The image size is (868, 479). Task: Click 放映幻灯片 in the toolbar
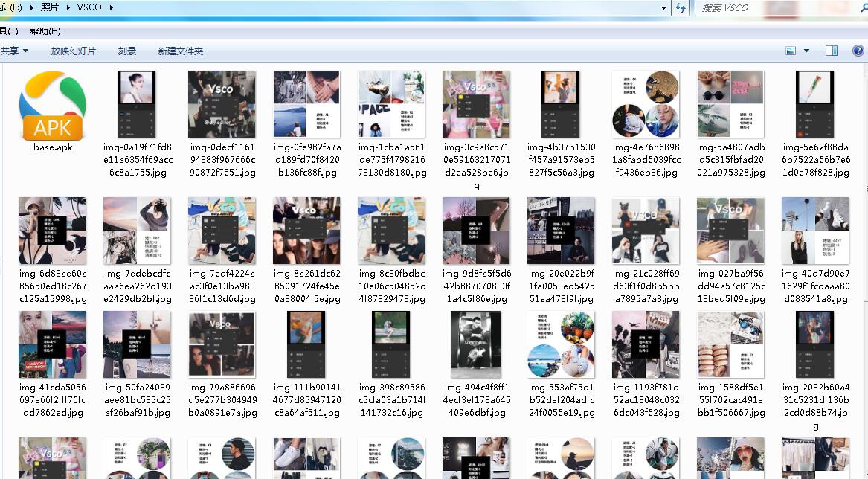point(73,51)
